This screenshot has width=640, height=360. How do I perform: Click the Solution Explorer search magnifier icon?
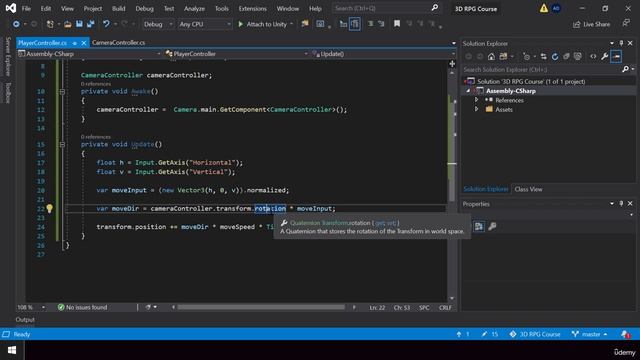tap(625, 70)
